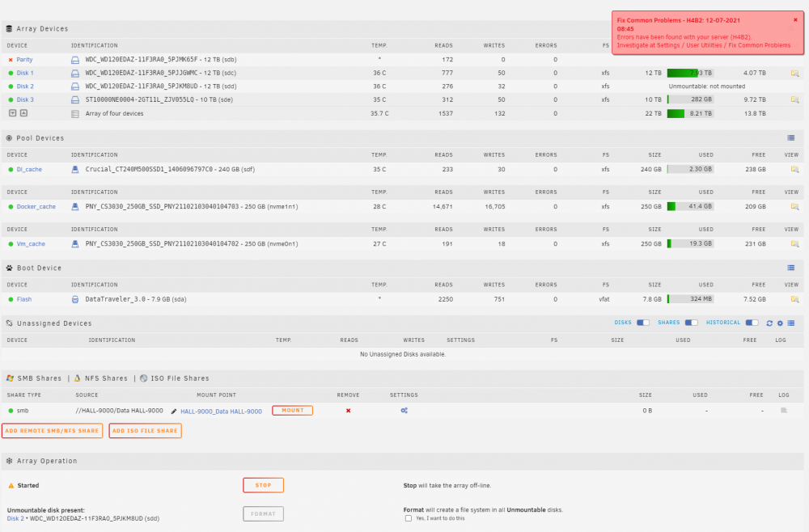Click array total usage bar showing 8.21 TB
The height and width of the screenshot is (532, 809).
coord(690,113)
